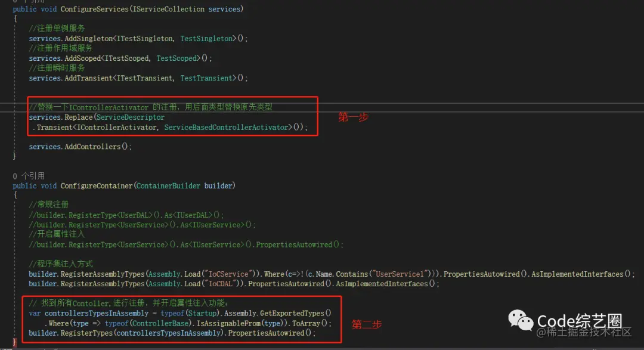The width and height of the screenshot is (644, 350).
Task: Click the comment about finding all Contoller types
Action: coord(128,303)
